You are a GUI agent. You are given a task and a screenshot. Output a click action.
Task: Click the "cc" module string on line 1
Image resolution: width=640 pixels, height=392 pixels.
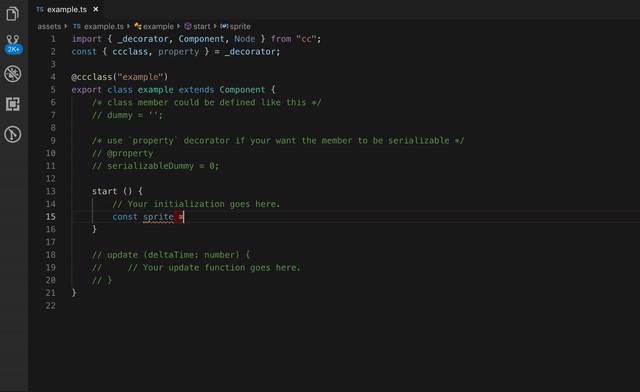click(x=306, y=39)
